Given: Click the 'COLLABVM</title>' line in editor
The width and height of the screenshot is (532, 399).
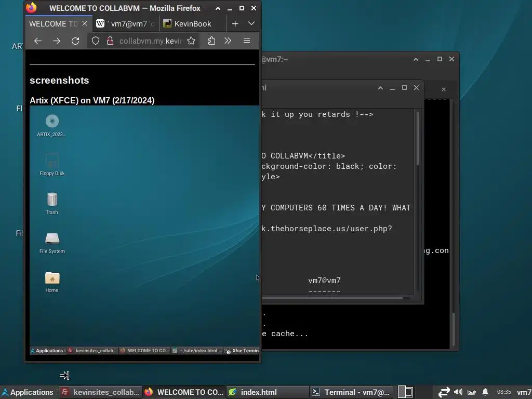Looking at the screenshot, I should point(303,156).
